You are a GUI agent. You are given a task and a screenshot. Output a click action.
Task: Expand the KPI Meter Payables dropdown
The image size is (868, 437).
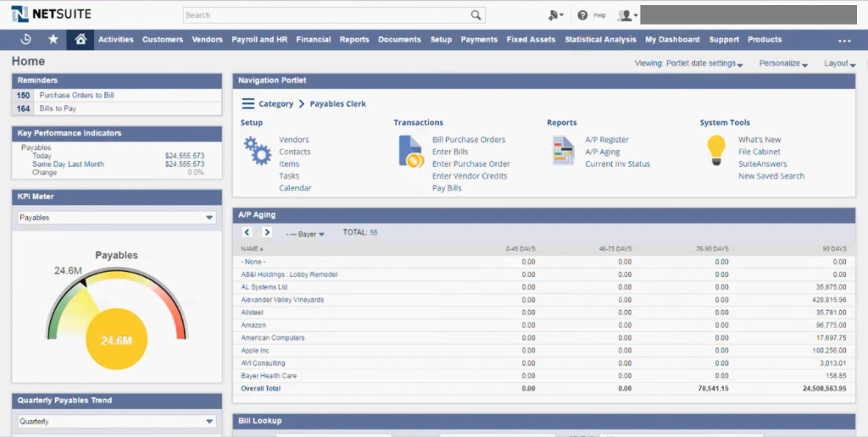(209, 218)
